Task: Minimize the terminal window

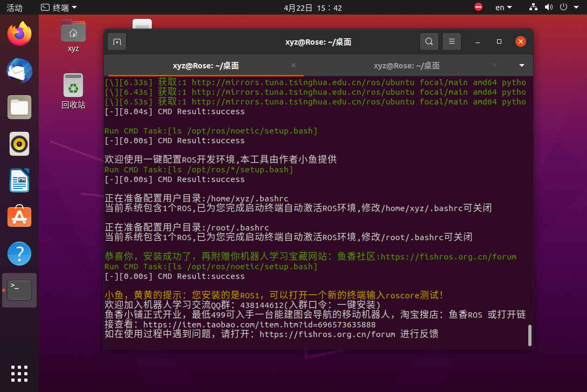Action: coord(478,41)
